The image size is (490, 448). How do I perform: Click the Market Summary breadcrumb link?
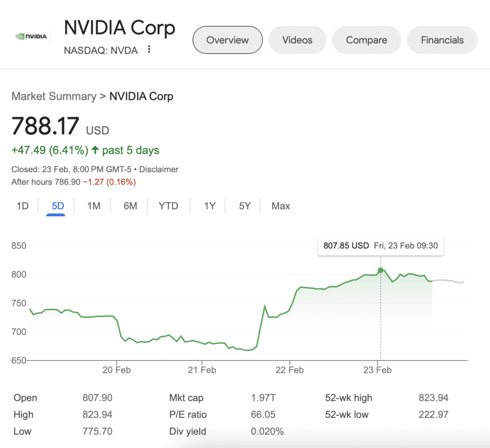coord(54,96)
